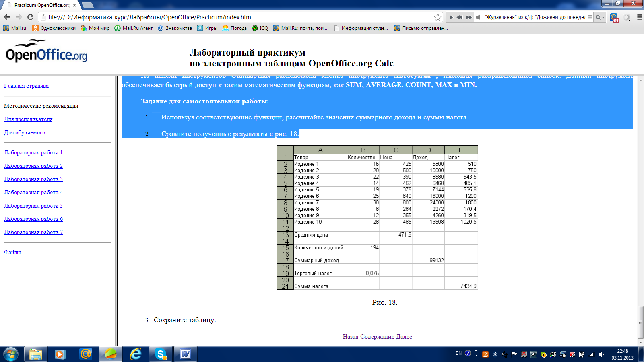Click the Содержание link at page bottom

(x=377, y=337)
